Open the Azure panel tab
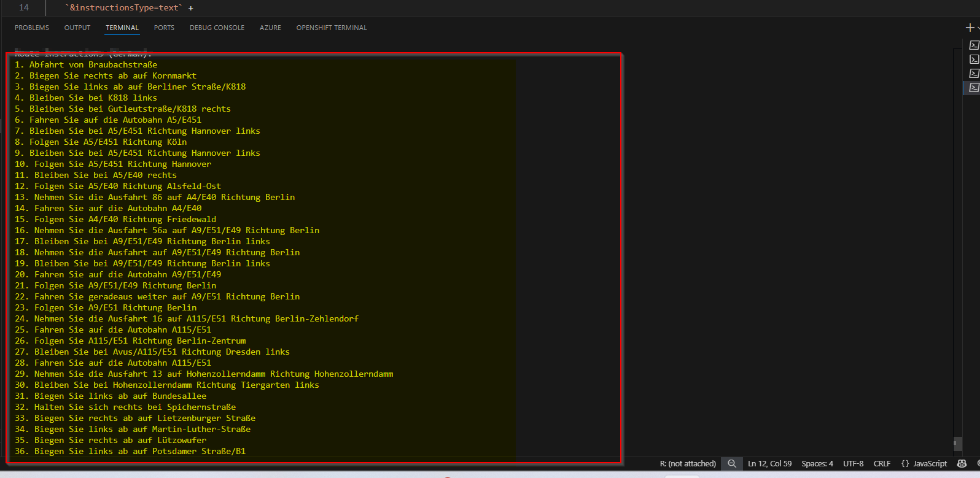This screenshot has width=980, height=478. (270, 28)
